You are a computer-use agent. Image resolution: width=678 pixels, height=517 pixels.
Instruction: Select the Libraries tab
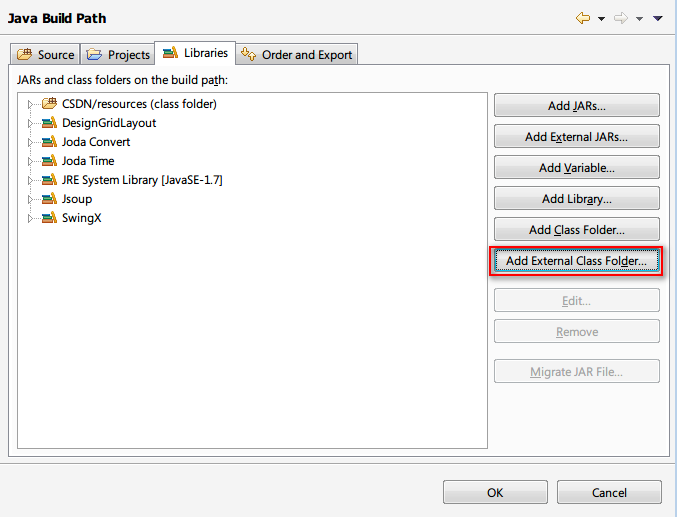click(195, 53)
